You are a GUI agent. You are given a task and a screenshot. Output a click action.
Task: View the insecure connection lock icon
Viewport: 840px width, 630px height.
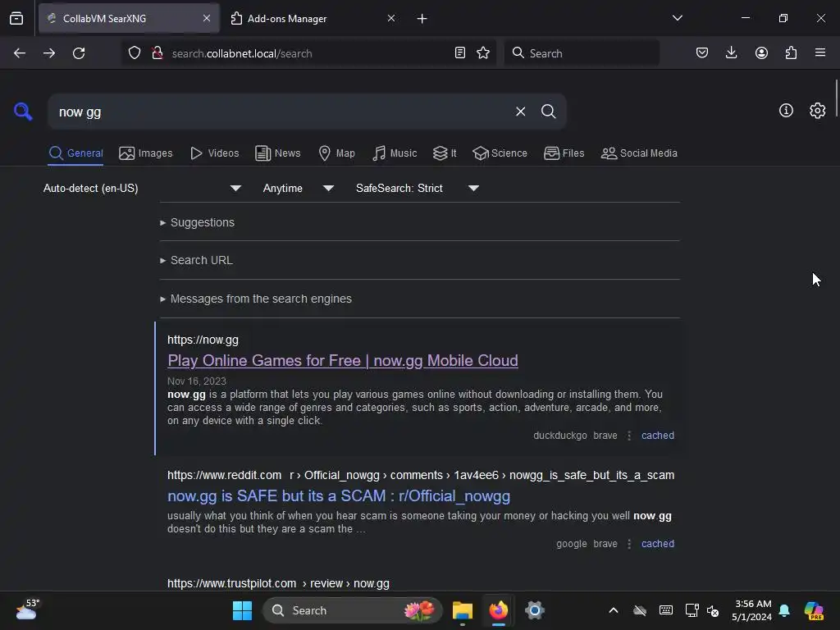157,53
